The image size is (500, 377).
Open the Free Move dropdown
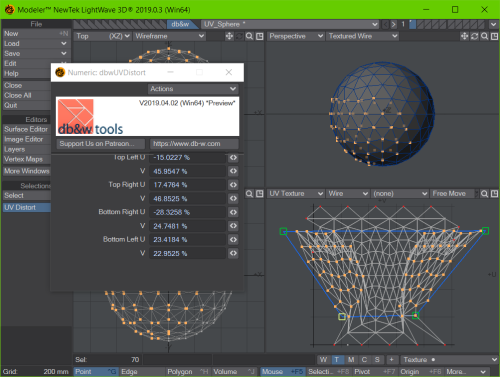453,194
